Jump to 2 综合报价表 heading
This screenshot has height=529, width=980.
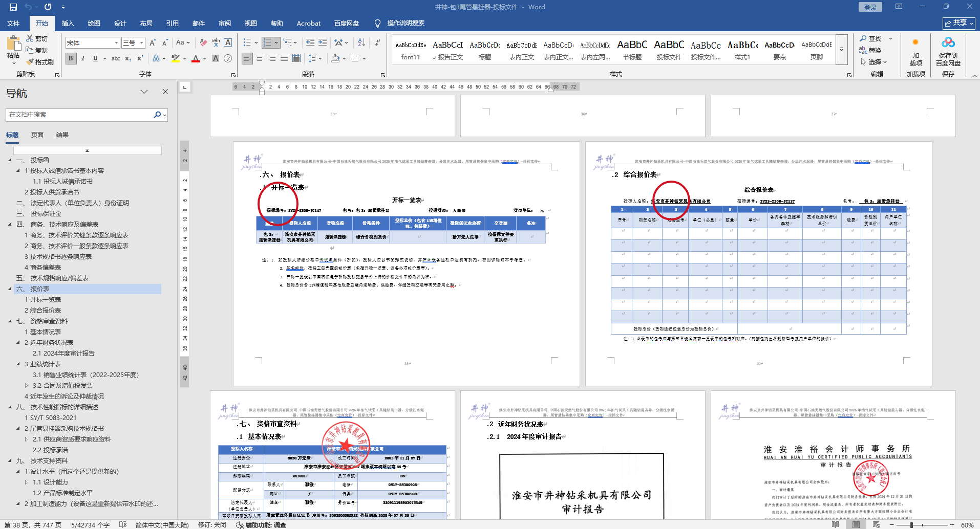[43, 311]
